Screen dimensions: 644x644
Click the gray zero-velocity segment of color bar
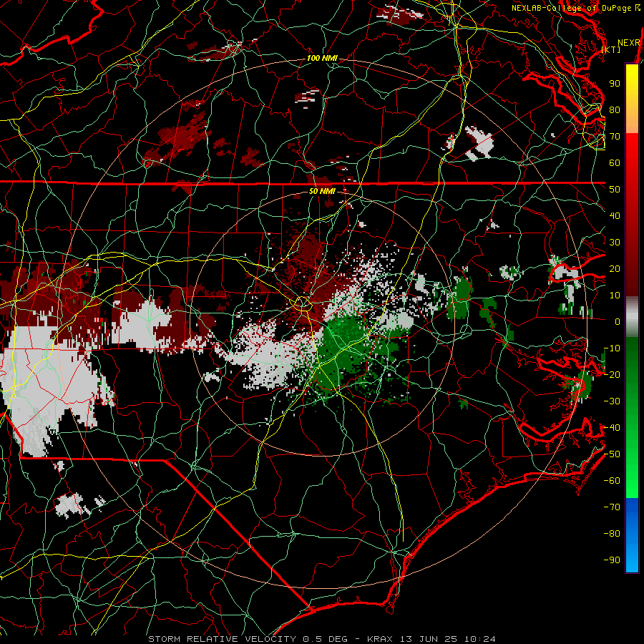coord(632,318)
